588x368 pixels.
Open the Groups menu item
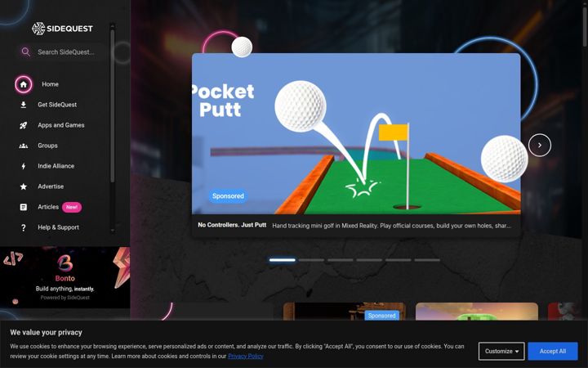click(47, 146)
